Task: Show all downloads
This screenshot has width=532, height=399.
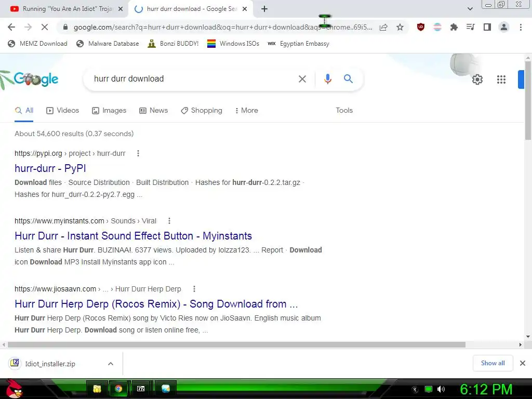Action: (493, 363)
